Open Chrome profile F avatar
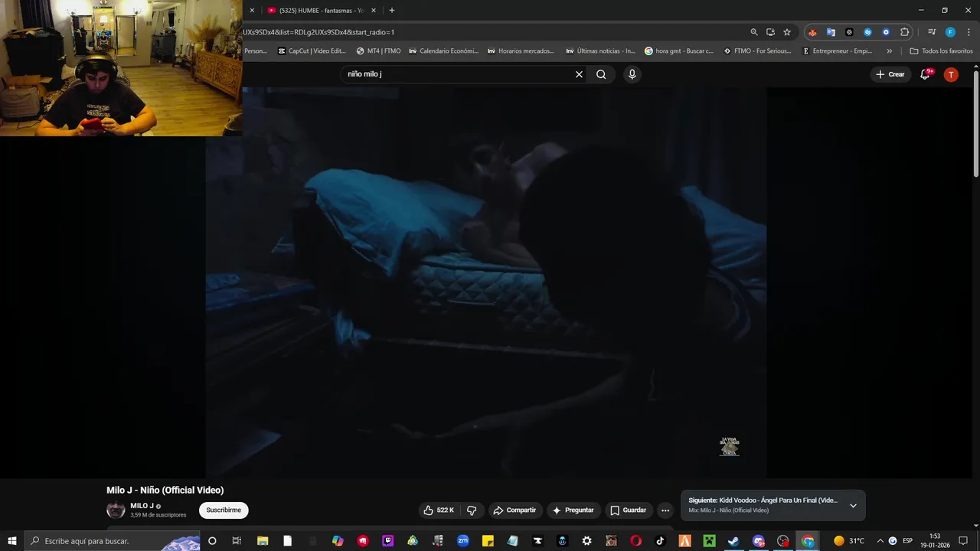The height and width of the screenshot is (551, 980). point(950,32)
